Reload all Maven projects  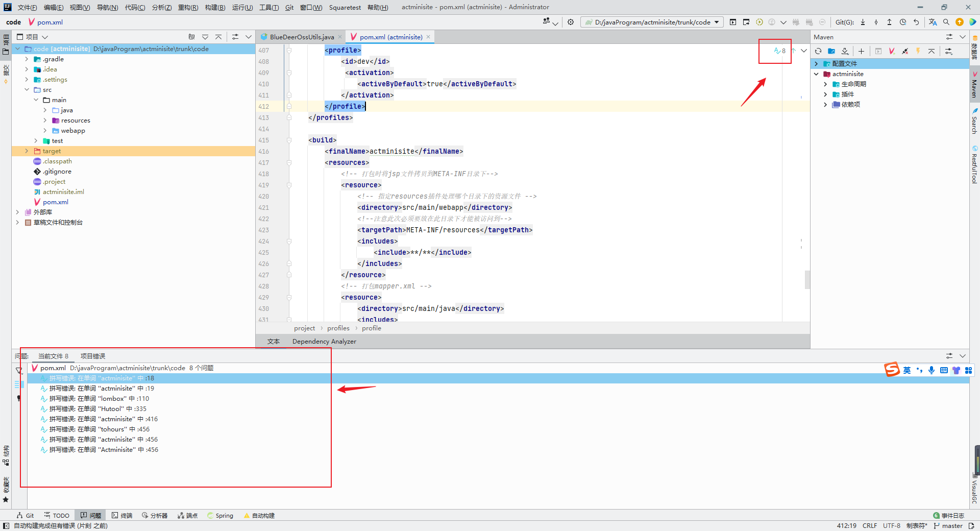click(x=818, y=51)
